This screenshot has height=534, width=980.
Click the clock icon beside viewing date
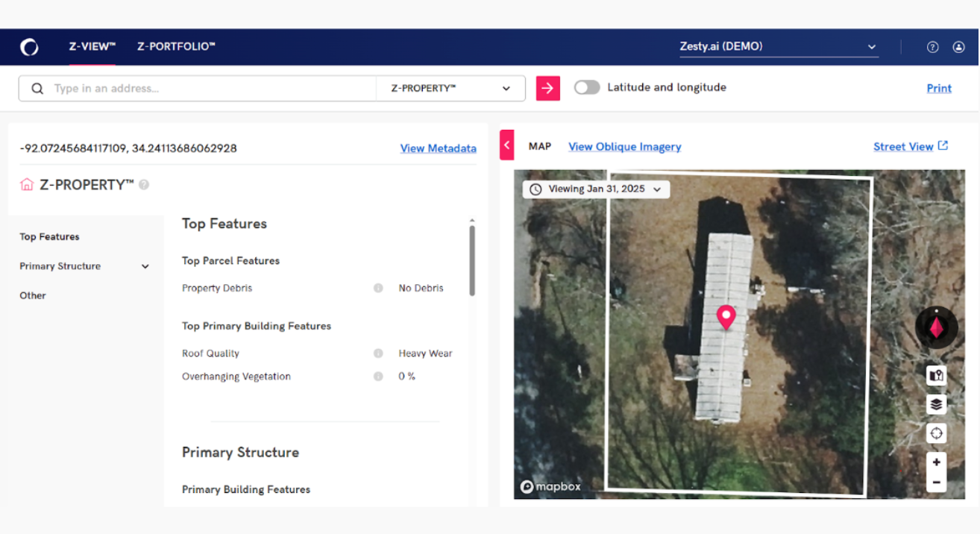(535, 189)
